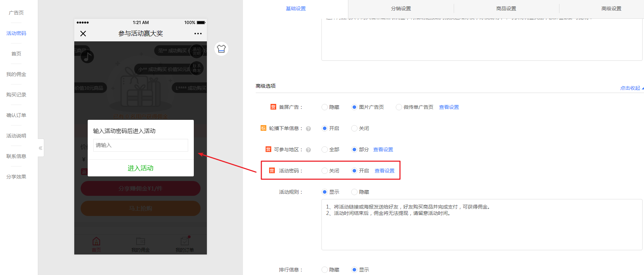
Task: Click the red 营 badge beside 可参与地区
Action: pyautogui.click(x=268, y=150)
